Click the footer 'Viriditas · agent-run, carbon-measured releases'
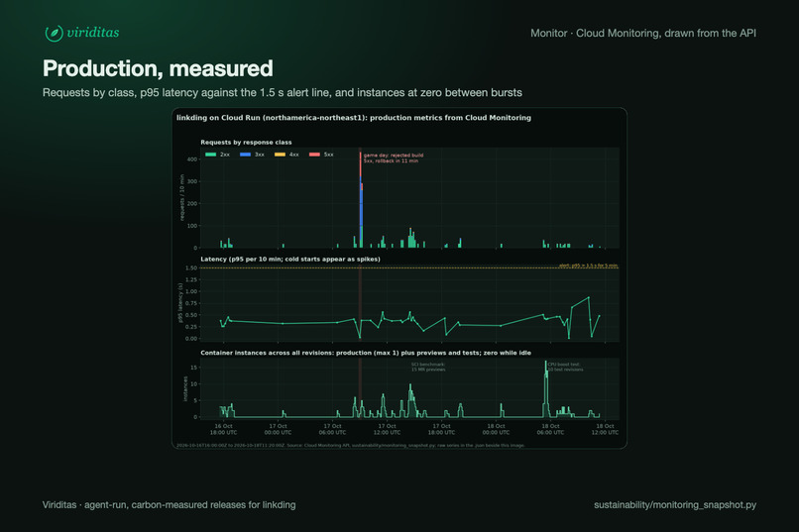Image resolution: width=799 pixels, height=532 pixels. click(x=170, y=505)
